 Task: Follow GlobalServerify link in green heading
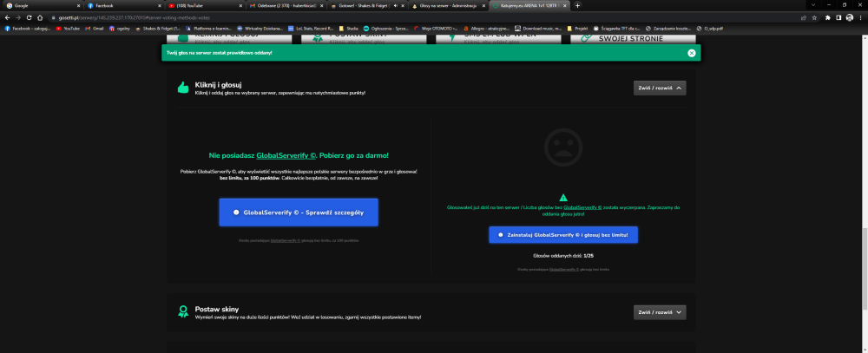[286, 156]
